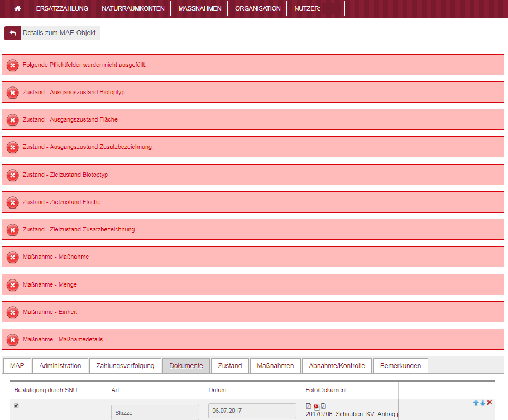
Task: Click the back arrow button
Action: point(12,33)
